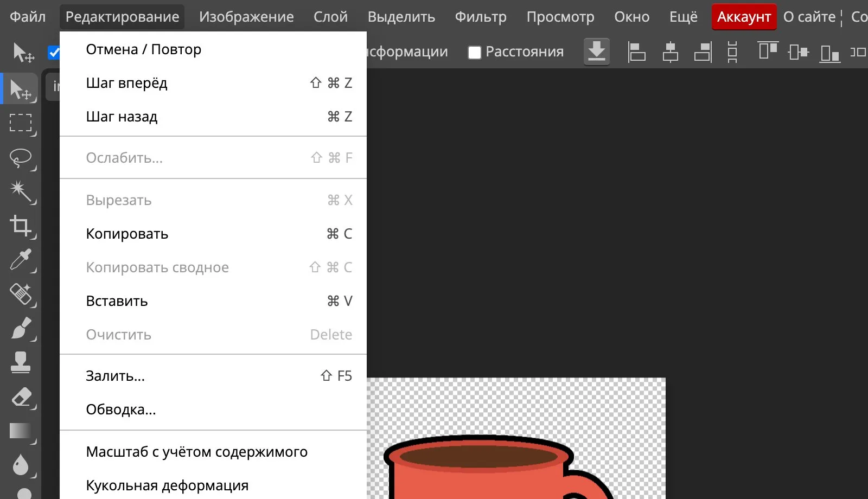The image size is (868, 499).
Task: Align horizontal centers icon in options bar
Action: (x=671, y=52)
